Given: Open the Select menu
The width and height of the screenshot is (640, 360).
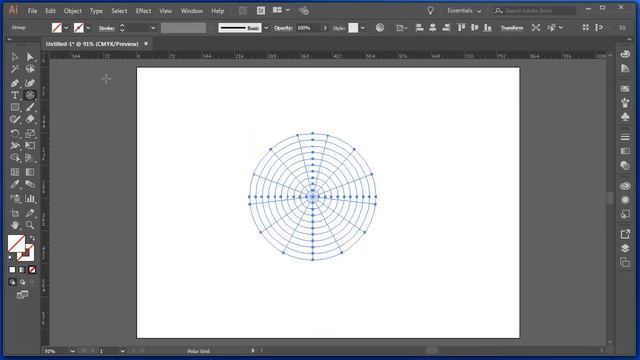Looking at the screenshot, I should (119, 11).
